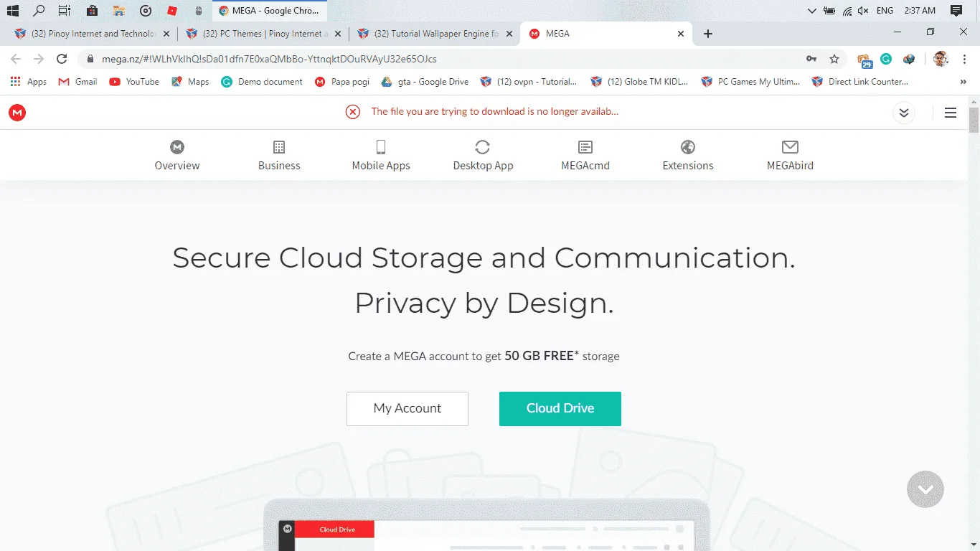Open the Demo document bookmark
Viewport: 980px width, 551px height.
click(262, 82)
